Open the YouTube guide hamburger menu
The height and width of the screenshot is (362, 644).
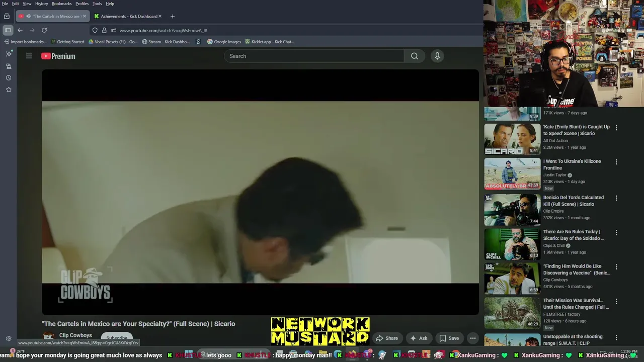click(x=29, y=56)
